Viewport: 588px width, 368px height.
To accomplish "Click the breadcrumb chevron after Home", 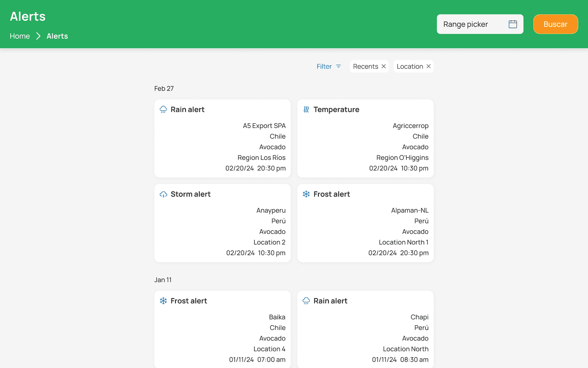I will 38,36.
